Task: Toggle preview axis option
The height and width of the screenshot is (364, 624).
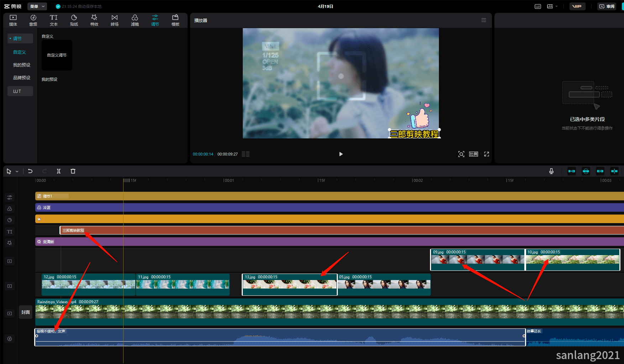Action: coord(614,171)
